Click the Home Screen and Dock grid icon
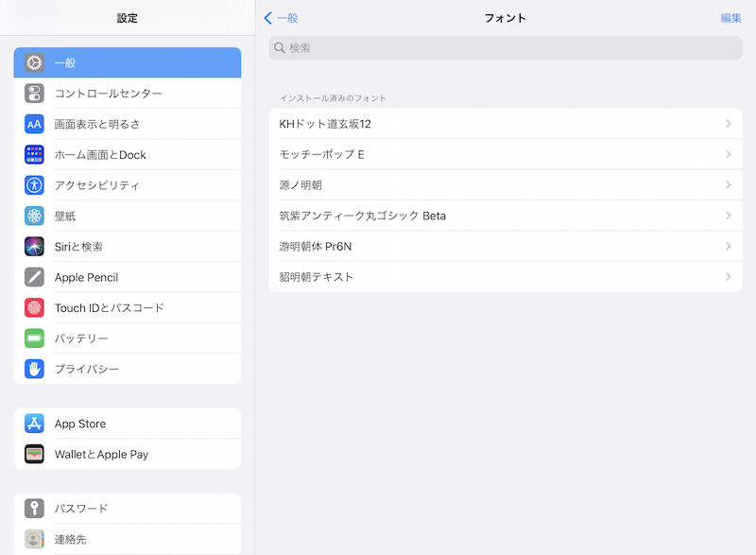 point(34,155)
